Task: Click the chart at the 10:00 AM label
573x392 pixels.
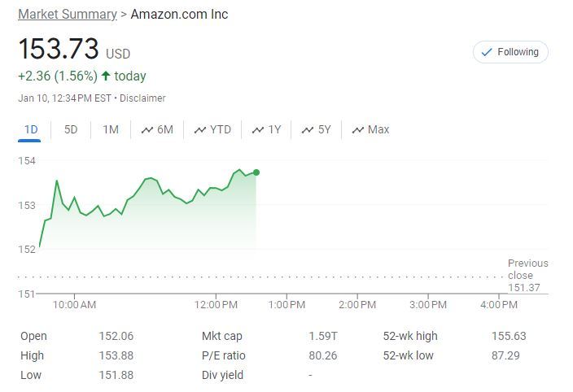Action: (x=75, y=305)
